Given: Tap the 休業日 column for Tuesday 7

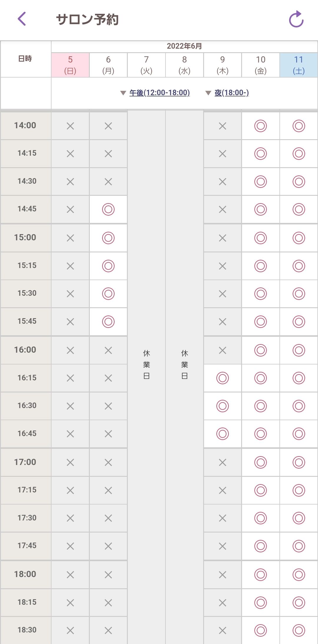Looking at the screenshot, I should [146, 364].
